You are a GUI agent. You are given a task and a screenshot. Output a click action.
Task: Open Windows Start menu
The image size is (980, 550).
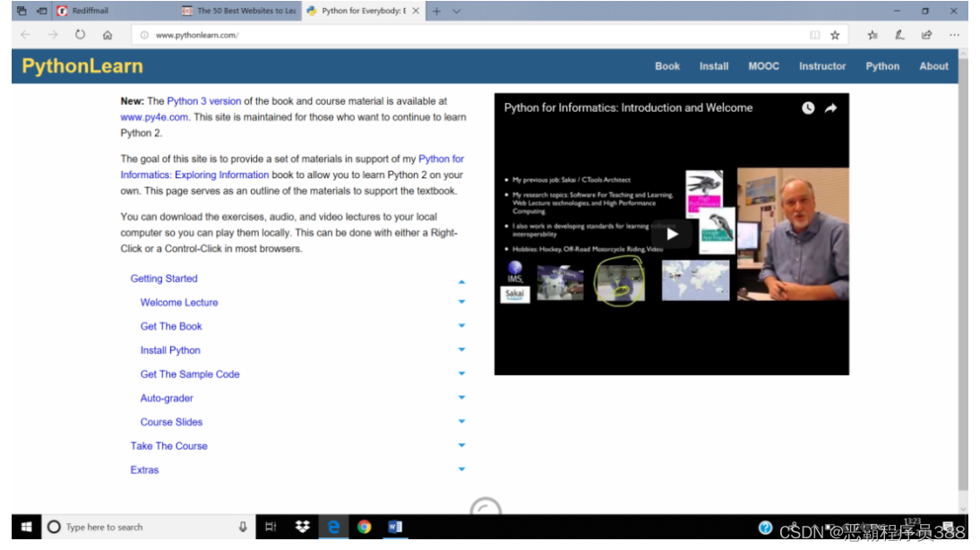click(x=26, y=527)
